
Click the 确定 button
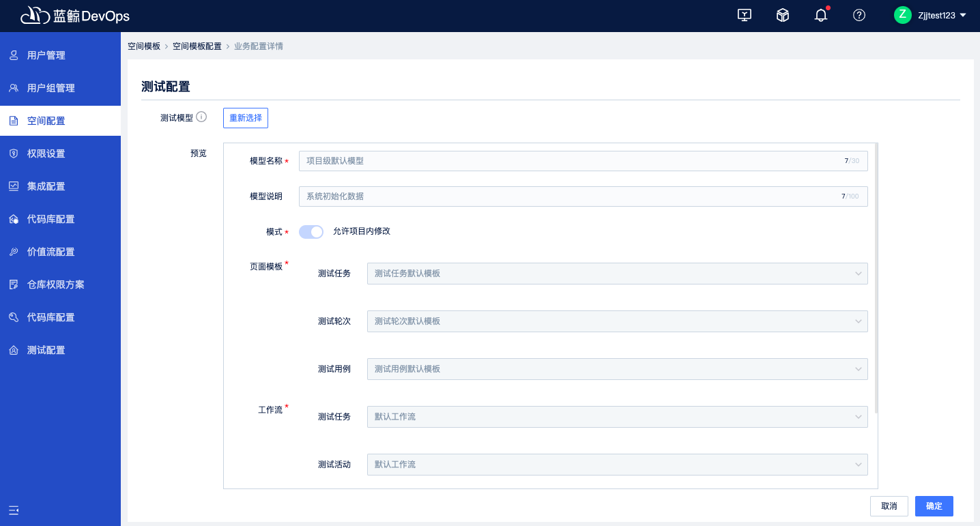934,506
